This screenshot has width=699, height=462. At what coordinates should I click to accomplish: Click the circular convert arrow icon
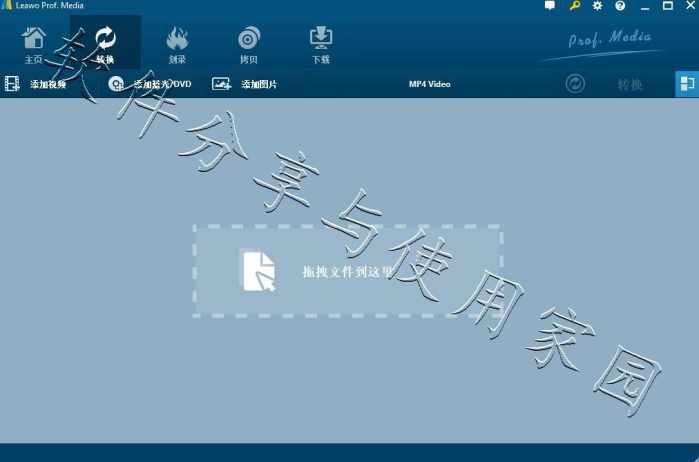pyautogui.click(x=575, y=84)
